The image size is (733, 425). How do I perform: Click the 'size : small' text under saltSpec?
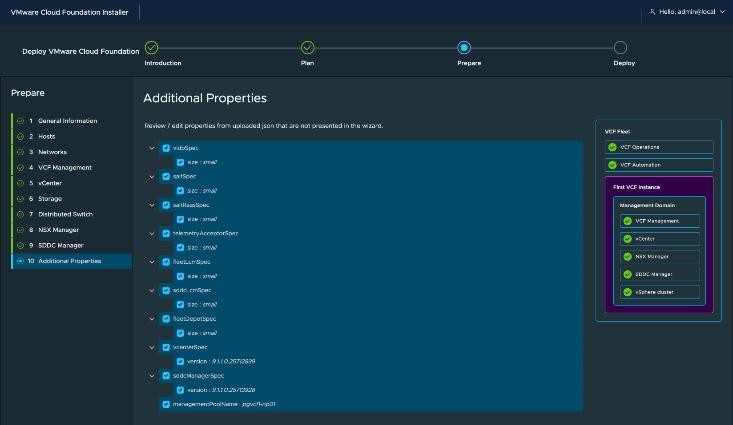click(x=202, y=191)
